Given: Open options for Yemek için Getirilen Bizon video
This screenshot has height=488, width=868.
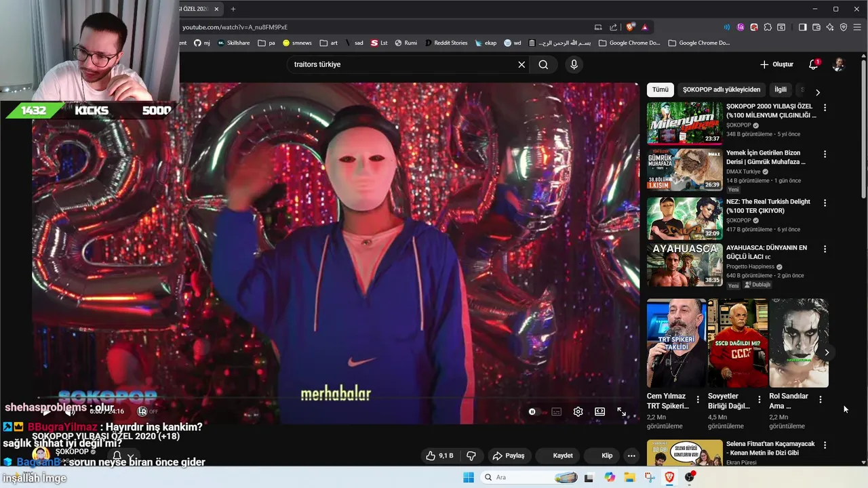Looking at the screenshot, I should click(825, 155).
